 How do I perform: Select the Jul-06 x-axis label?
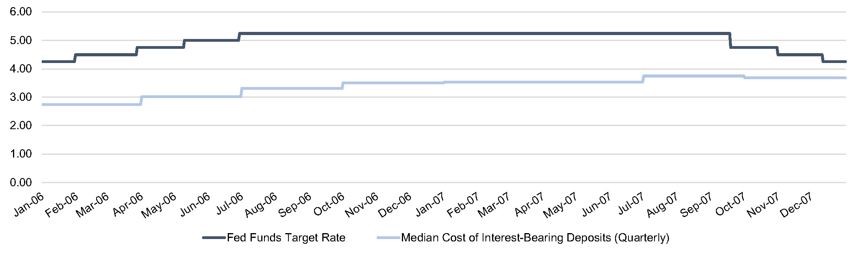point(230,204)
